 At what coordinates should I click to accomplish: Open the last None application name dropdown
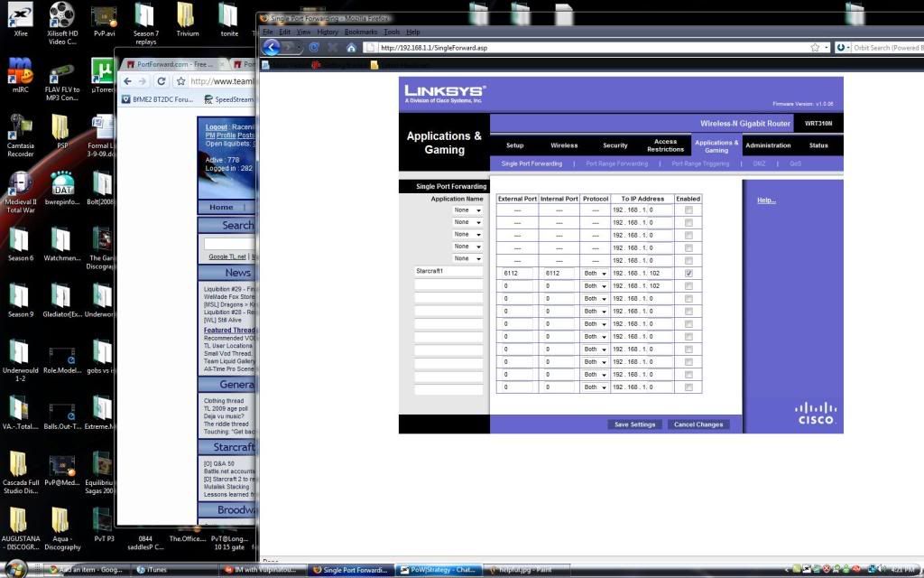pos(467,258)
